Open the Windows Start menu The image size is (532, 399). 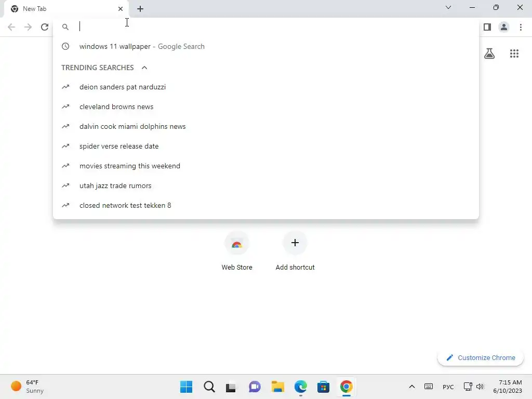point(186,387)
